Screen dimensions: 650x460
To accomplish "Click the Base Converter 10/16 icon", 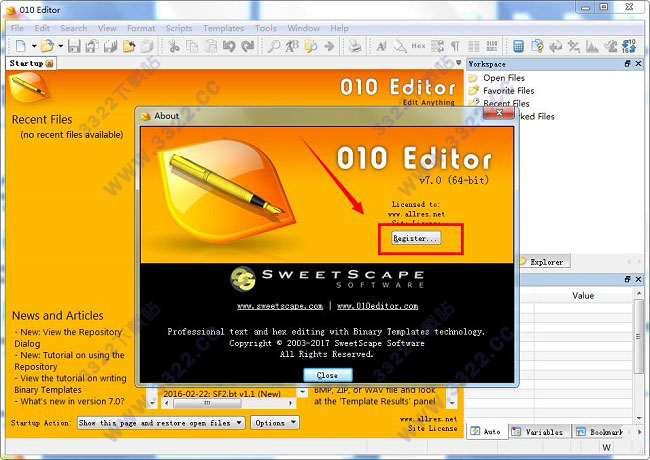I will point(629,46).
